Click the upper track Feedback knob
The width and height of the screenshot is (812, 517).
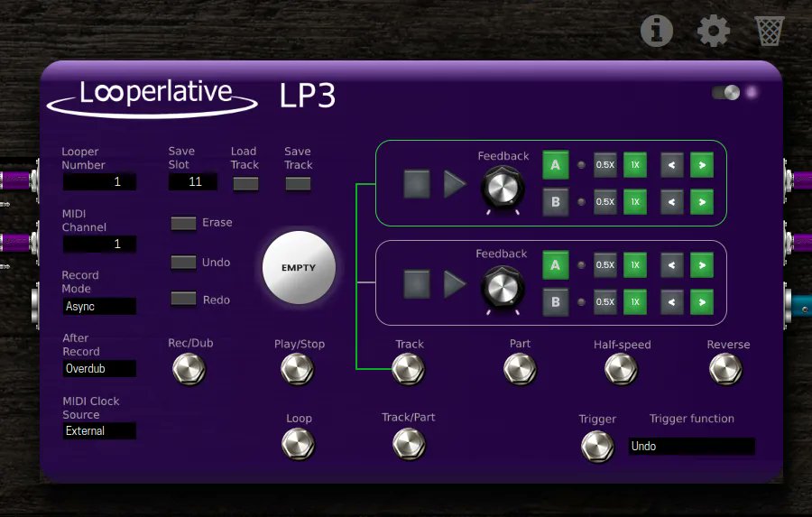click(x=503, y=188)
